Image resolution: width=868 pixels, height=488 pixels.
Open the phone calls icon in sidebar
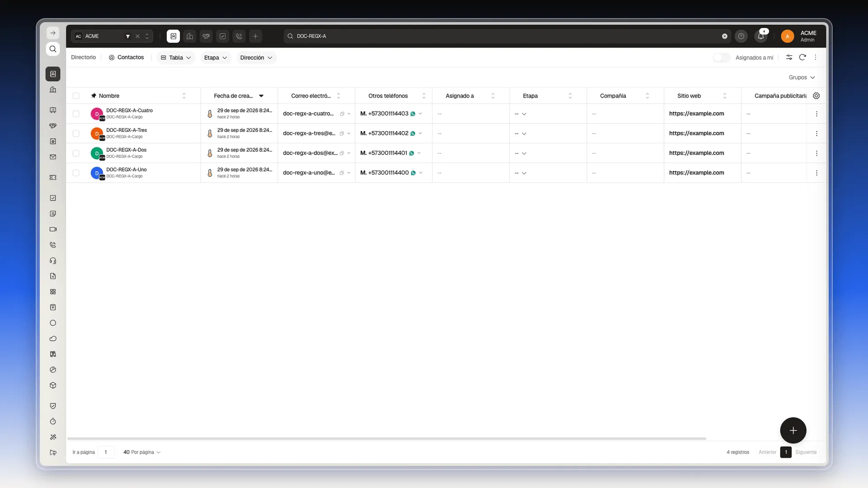[x=53, y=245]
